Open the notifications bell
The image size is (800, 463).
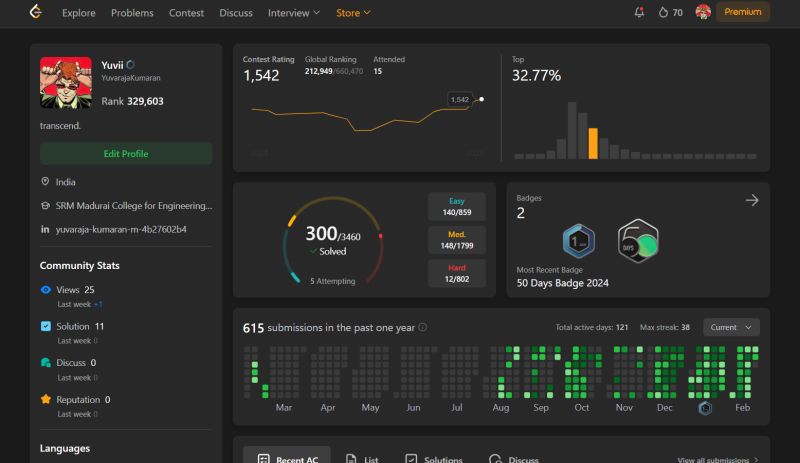639,12
